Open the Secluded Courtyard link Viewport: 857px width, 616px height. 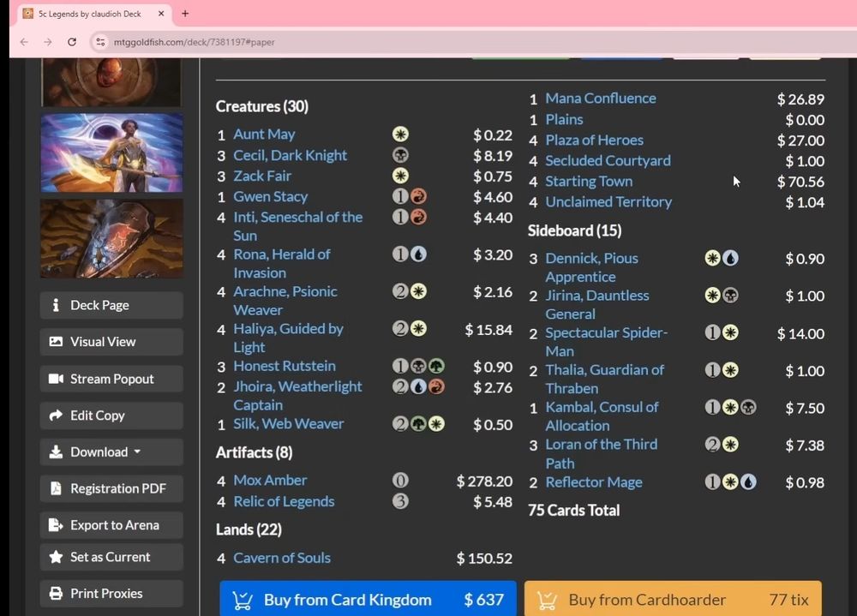(x=608, y=161)
